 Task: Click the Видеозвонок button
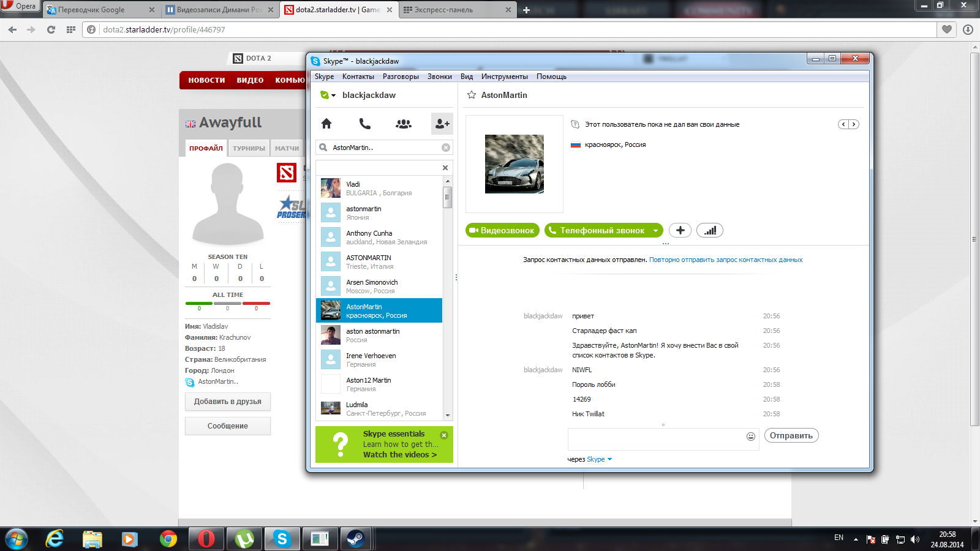pos(502,230)
